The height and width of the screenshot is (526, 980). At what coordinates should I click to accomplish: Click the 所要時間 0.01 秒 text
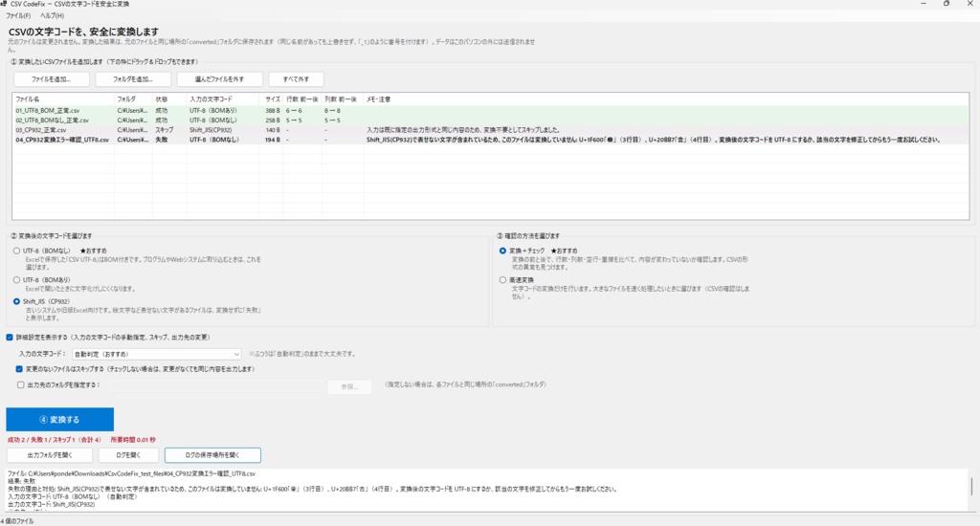point(133,440)
